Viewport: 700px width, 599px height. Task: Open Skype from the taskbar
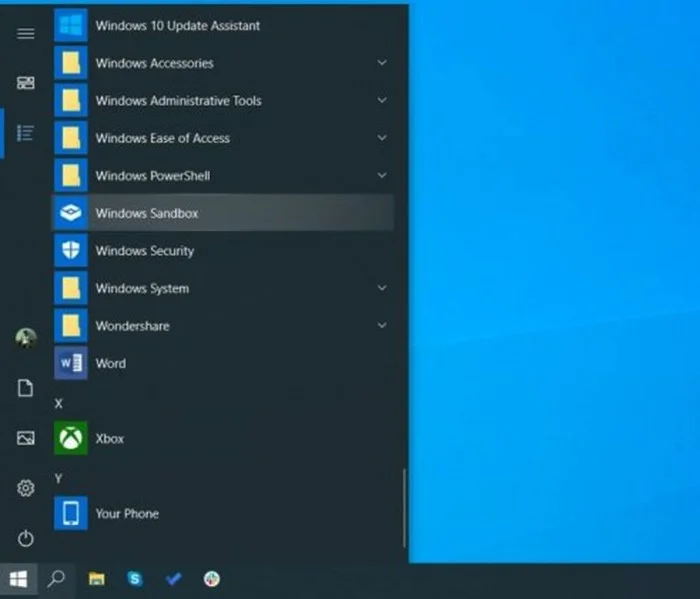click(x=134, y=579)
